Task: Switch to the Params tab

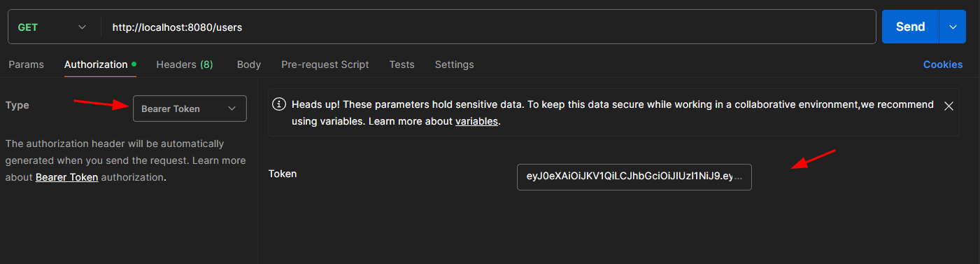Action: (26, 64)
